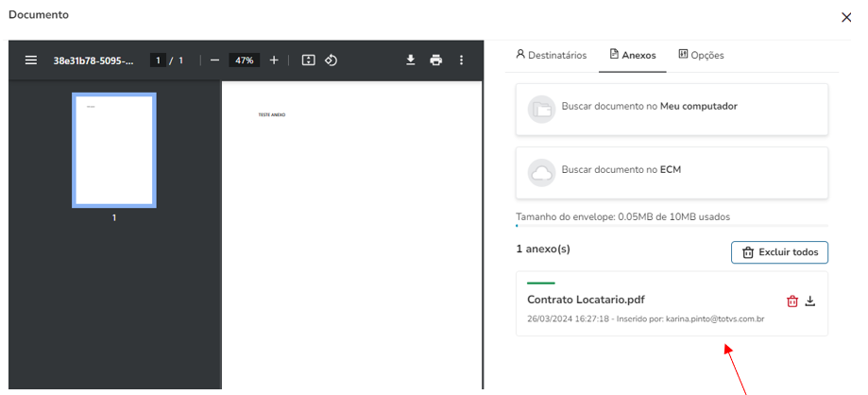This screenshot has width=868, height=395.
Task: Rotate the PDF document counterclockwise
Action: point(332,60)
